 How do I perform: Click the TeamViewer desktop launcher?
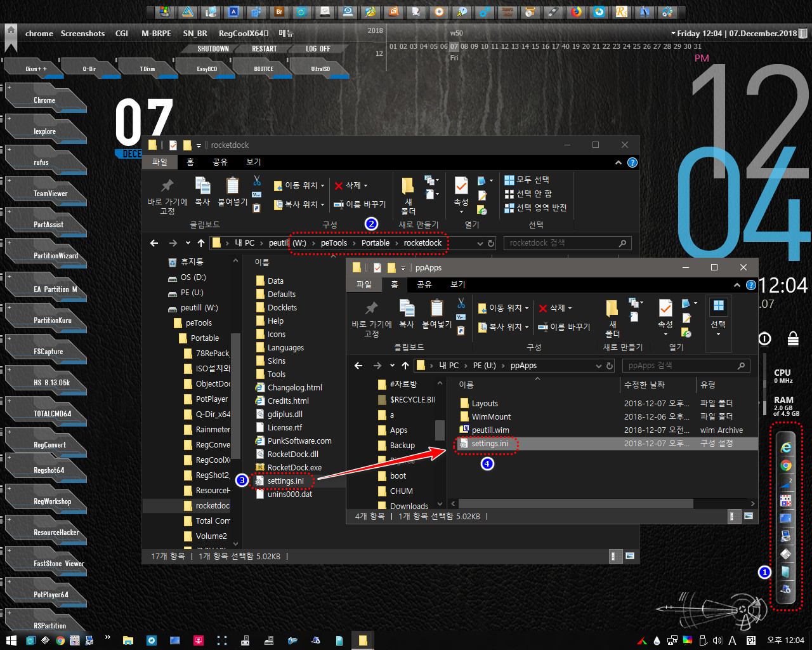coord(46,192)
